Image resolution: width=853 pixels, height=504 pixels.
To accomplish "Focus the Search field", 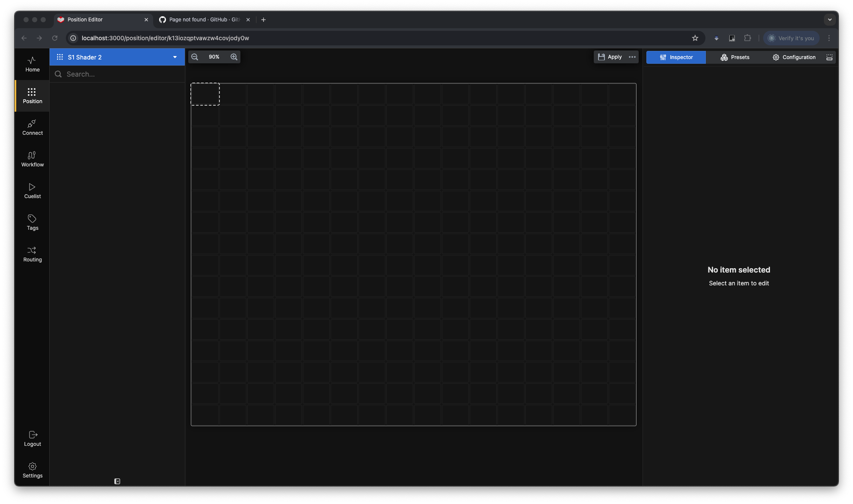I will pos(117,74).
